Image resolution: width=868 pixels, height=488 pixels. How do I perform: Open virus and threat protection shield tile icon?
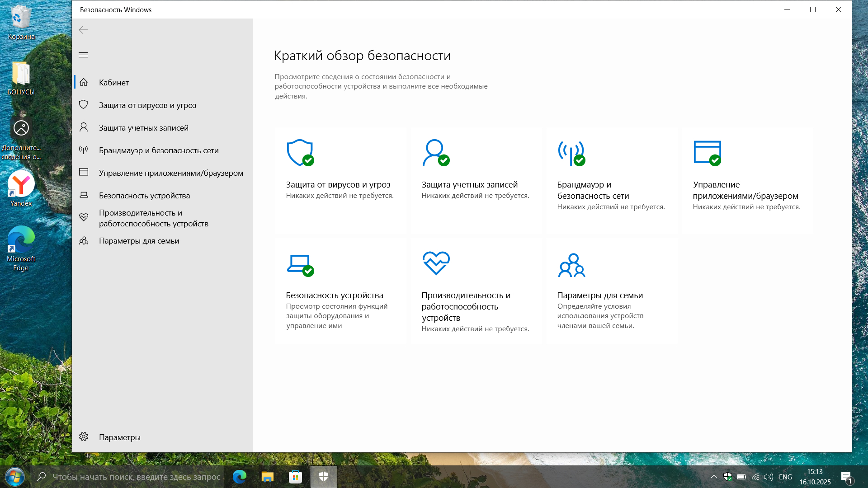click(300, 153)
